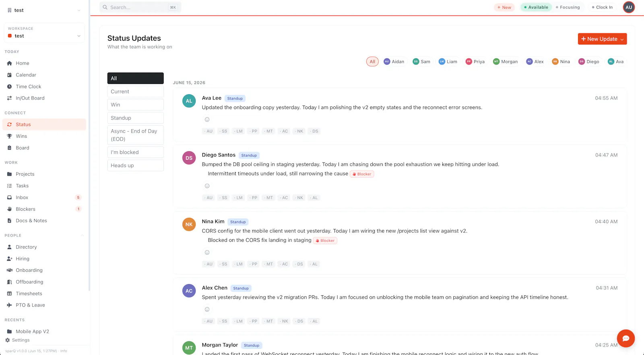Open the AU user avatar menu

coord(629,7)
